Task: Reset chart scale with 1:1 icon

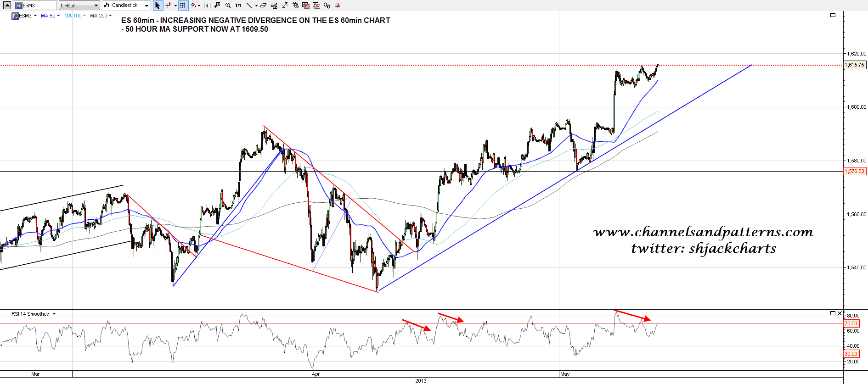Action: click(x=238, y=6)
